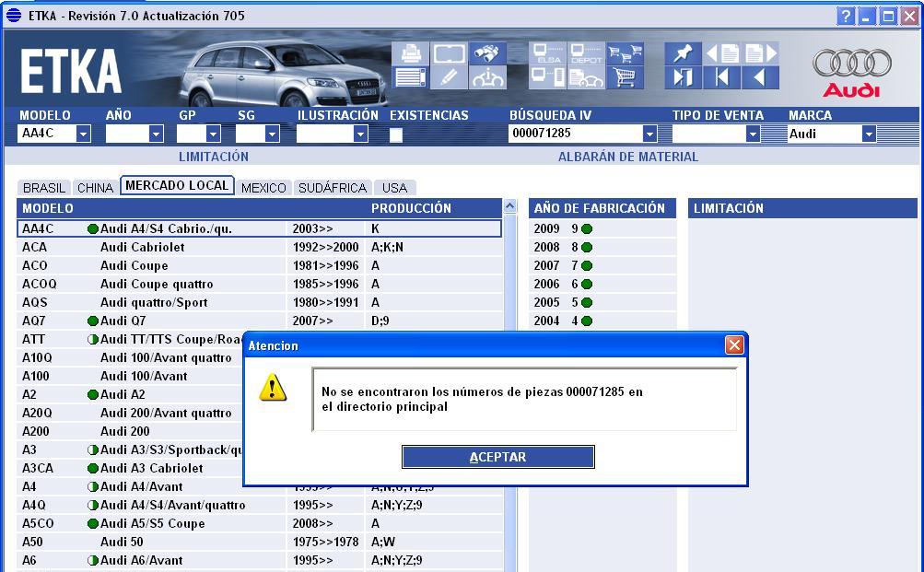Click the MODELO field showing AA4C

[x=47, y=134]
